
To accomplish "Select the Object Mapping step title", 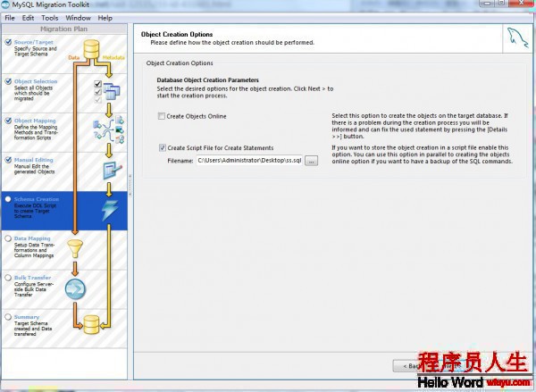I will point(35,121).
